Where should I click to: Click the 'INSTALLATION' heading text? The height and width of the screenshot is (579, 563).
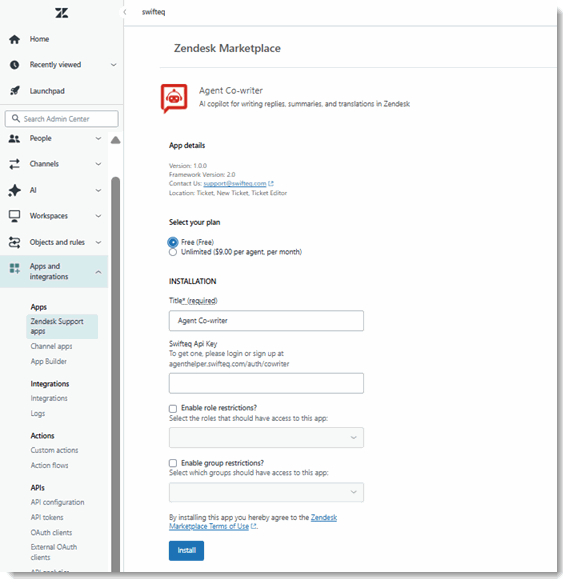(193, 281)
